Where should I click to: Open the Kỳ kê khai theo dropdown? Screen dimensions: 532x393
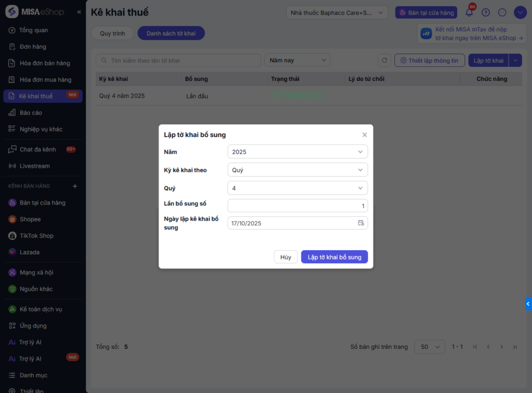(298, 170)
